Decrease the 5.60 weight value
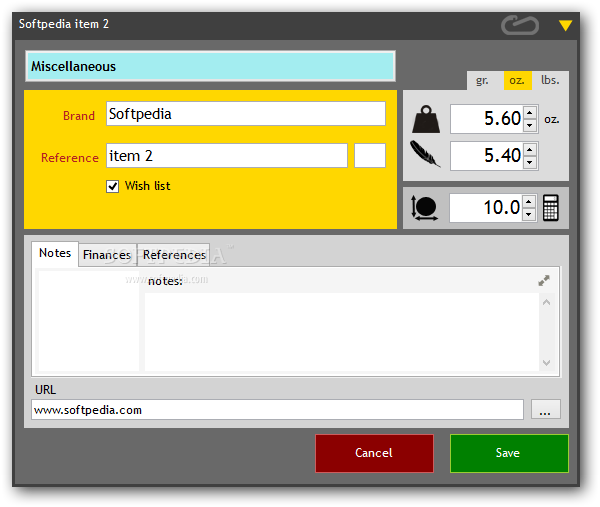This screenshot has width=600, height=507. (530, 125)
